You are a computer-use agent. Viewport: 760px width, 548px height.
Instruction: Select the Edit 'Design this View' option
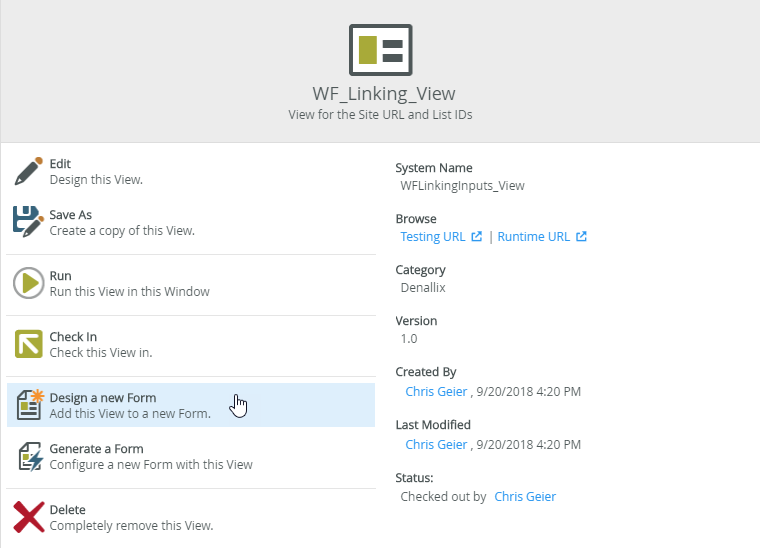(95, 172)
